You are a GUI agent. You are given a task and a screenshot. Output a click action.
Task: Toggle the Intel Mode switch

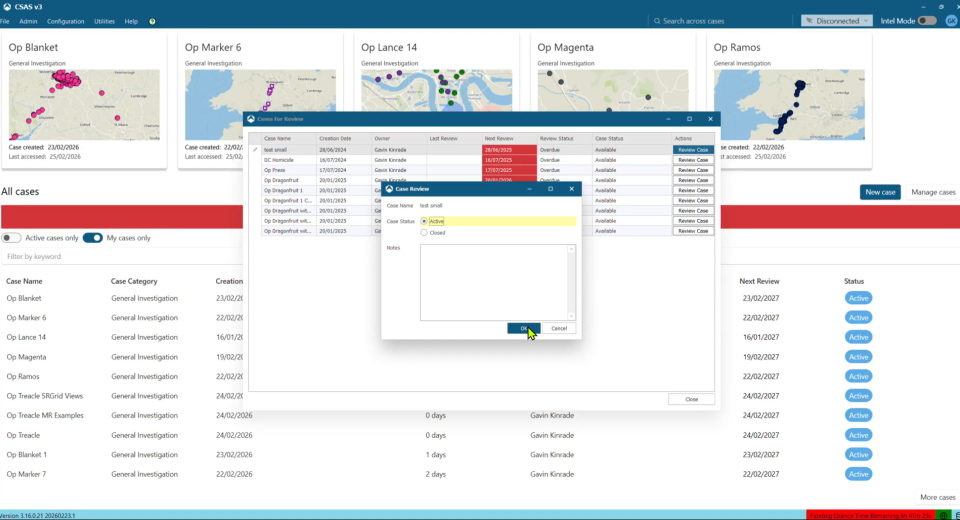coord(927,21)
